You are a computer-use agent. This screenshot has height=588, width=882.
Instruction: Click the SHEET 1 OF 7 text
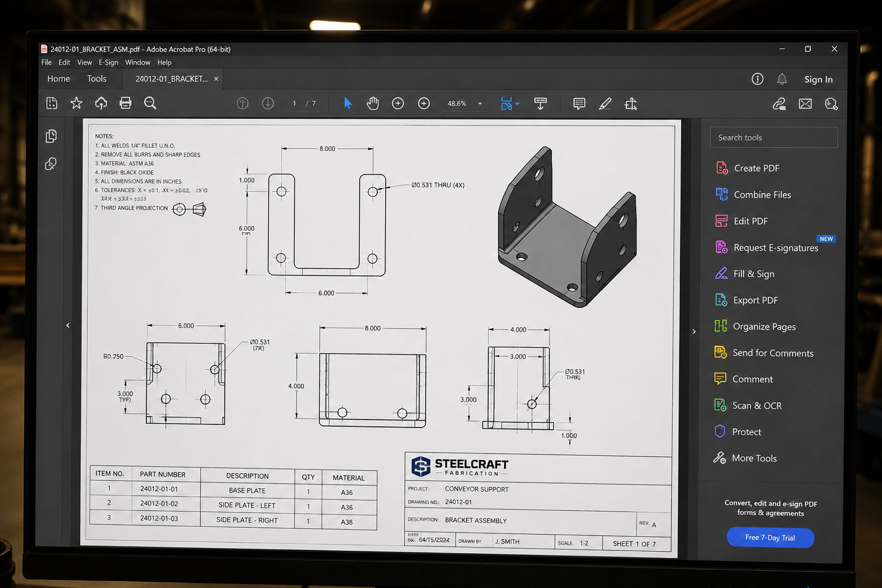click(x=634, y=544)
